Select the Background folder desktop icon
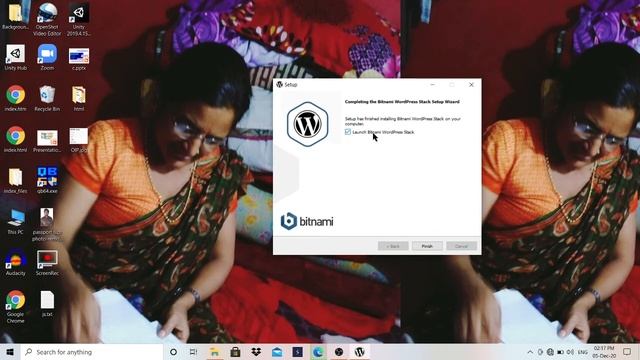This screenshot has width=640, height=360. point(16,17)
